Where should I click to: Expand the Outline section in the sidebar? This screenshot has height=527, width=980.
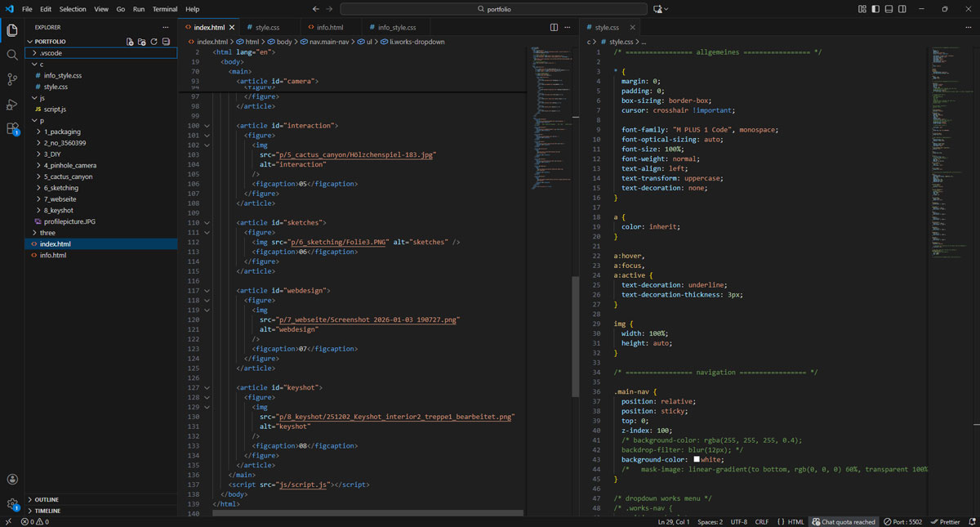pyautogui.click(x=45, y=499)
